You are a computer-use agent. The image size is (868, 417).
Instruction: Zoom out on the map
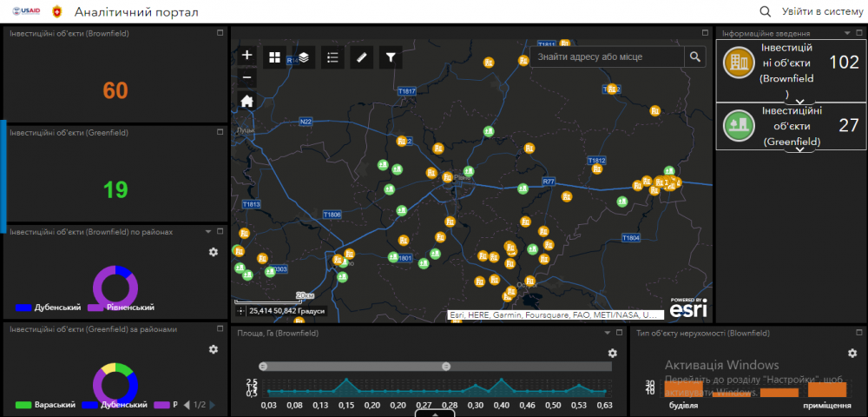247,77
